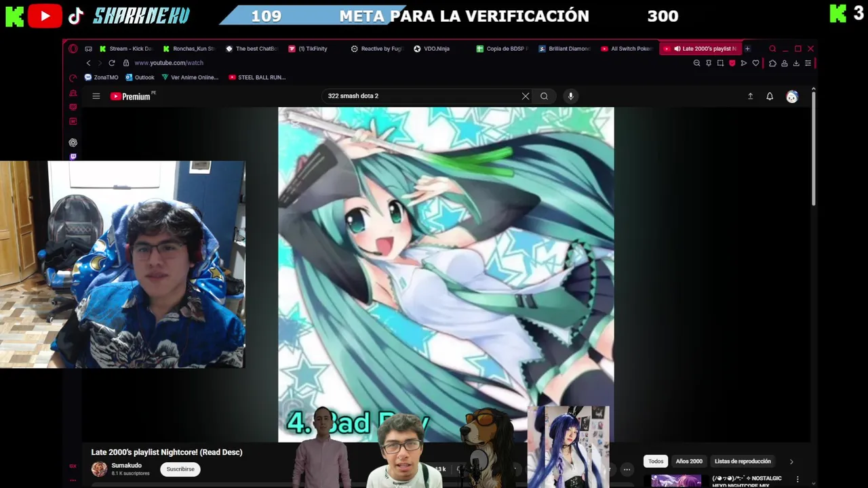Clear the YouTube search text

526,96
